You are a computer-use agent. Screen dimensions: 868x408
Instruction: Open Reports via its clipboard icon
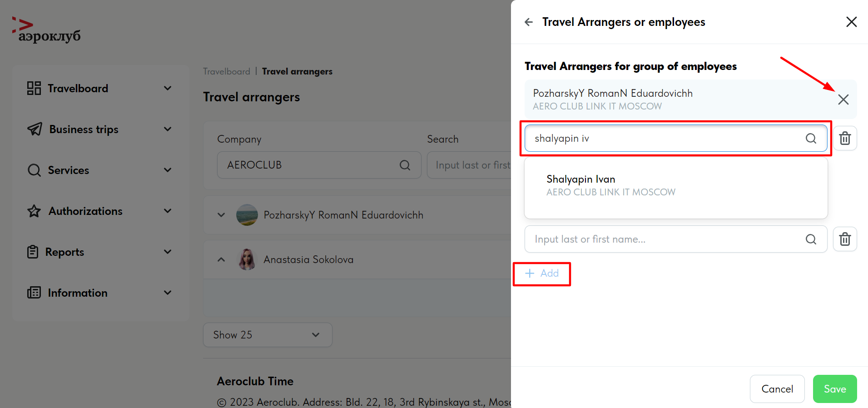(x=33, y=252)
